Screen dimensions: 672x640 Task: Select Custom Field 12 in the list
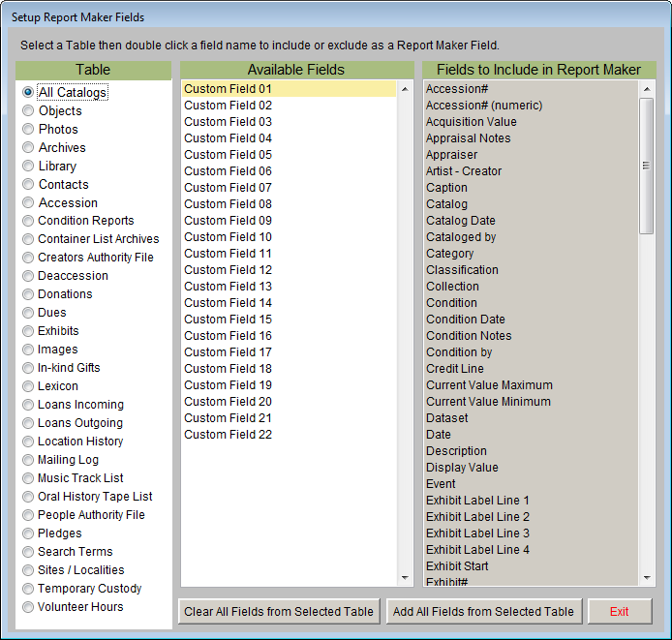point(229,270)
